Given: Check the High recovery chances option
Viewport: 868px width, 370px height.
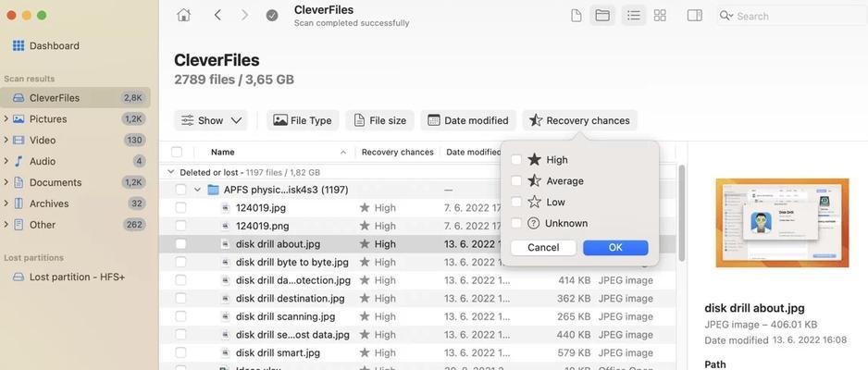Looking at the screenshot, I should [516, 160].
